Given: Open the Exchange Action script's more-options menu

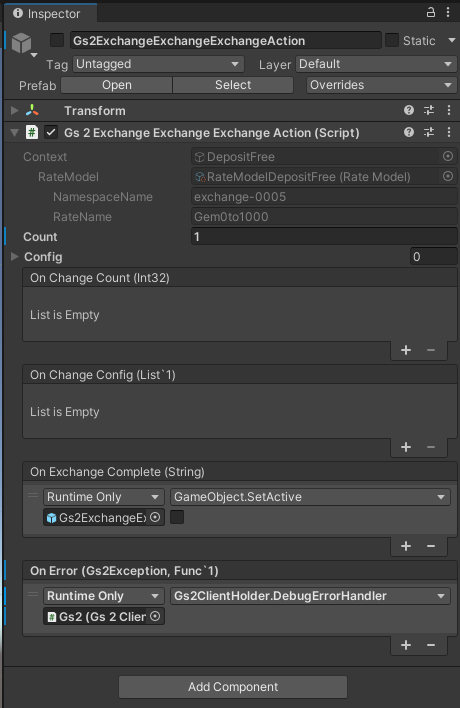Looking at the screenshot, I should [x=449, y=132].
